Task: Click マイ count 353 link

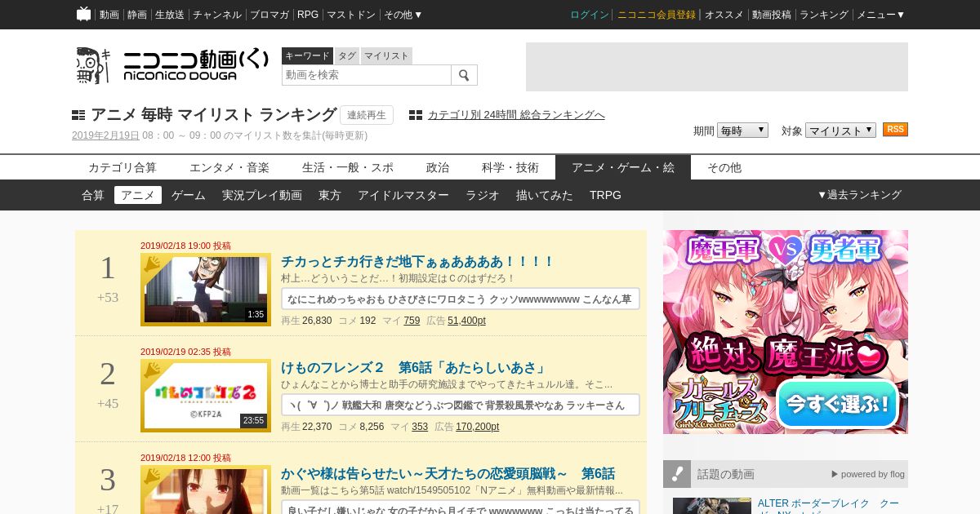Action: tap(420, 427)
